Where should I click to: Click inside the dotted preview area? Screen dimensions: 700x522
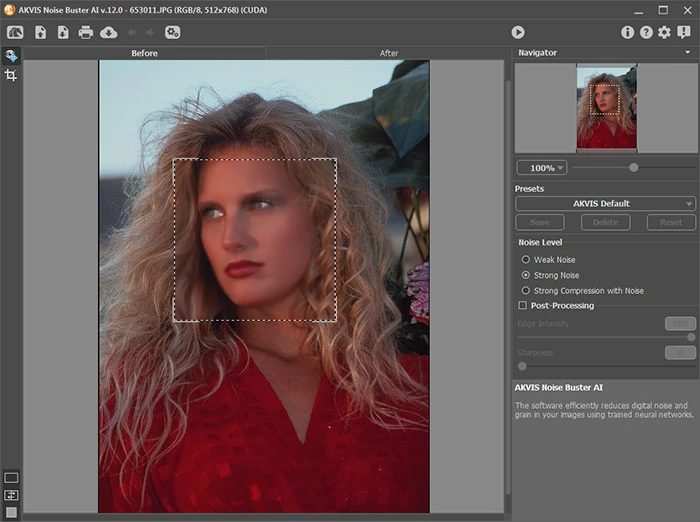tap(255, 240)
